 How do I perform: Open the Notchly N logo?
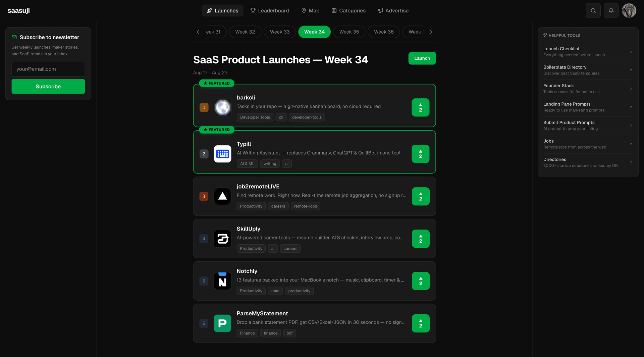223,281
